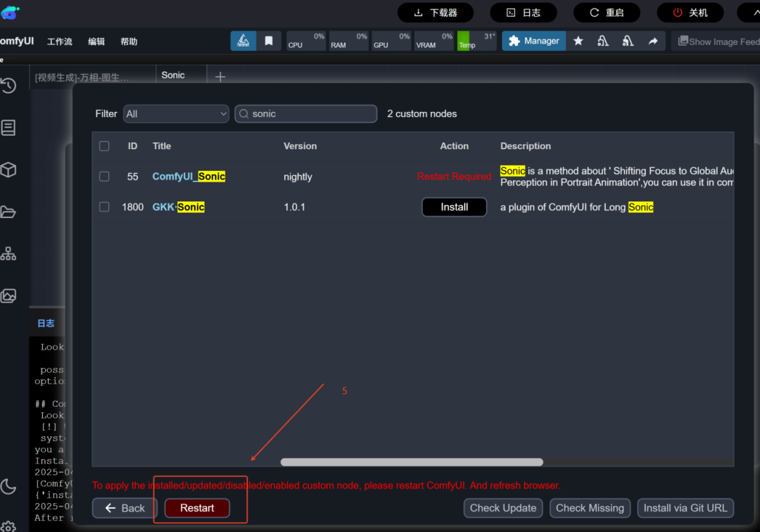The height and width of the screenshot is (532, 760).
Task: Check the GKK·Sonic row checkbox
Action: click(104, 207)
